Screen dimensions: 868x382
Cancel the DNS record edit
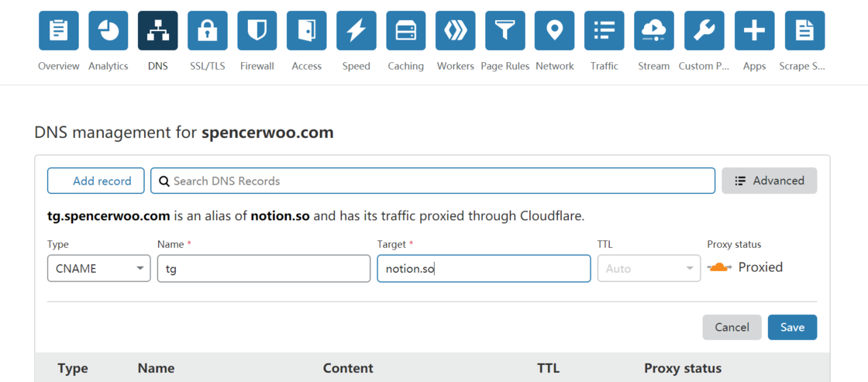pyautogui.click(x=732, y=327)
